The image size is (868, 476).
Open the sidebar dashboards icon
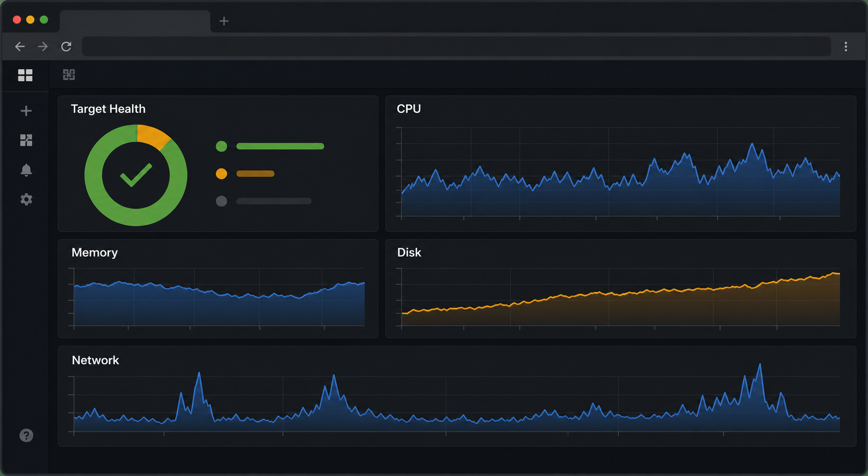(x=26, y=140)
